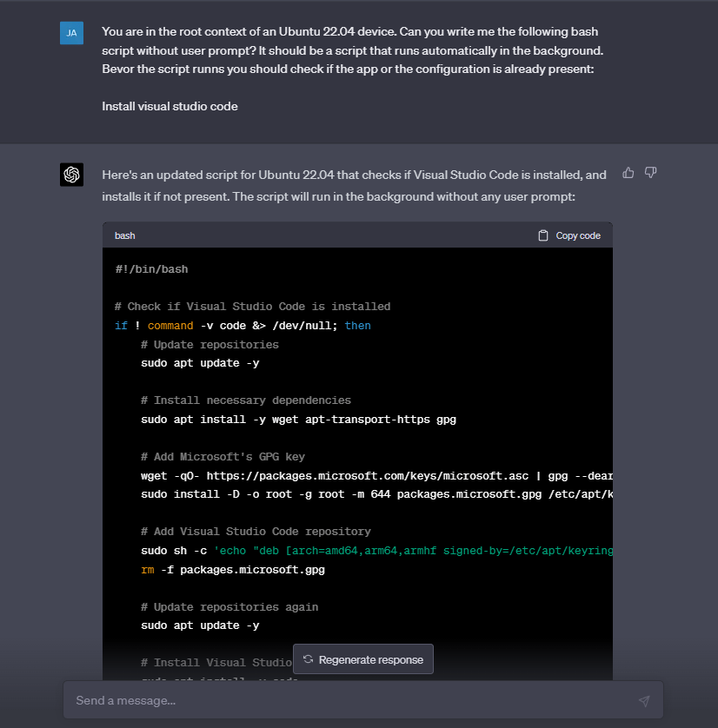Click the JA user avatar

tap(71, 32)
